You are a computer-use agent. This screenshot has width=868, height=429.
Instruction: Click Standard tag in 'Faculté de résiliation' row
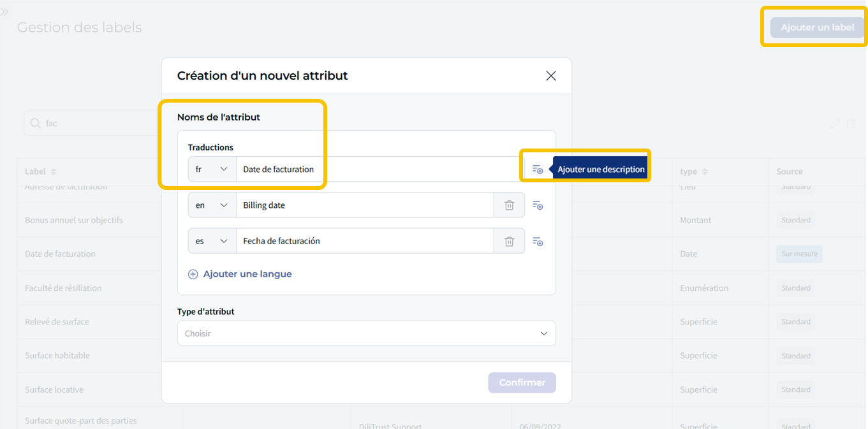[796, 288]
